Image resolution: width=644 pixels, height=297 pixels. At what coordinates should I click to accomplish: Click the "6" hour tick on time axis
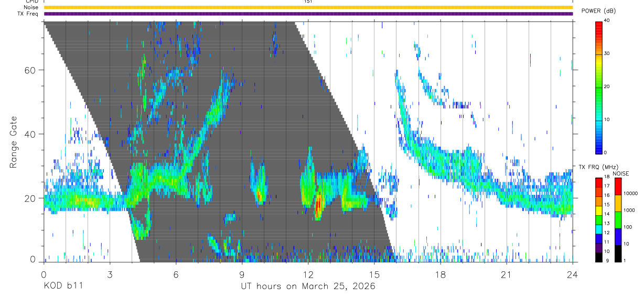pyautogui.click(x=176, y=274)
